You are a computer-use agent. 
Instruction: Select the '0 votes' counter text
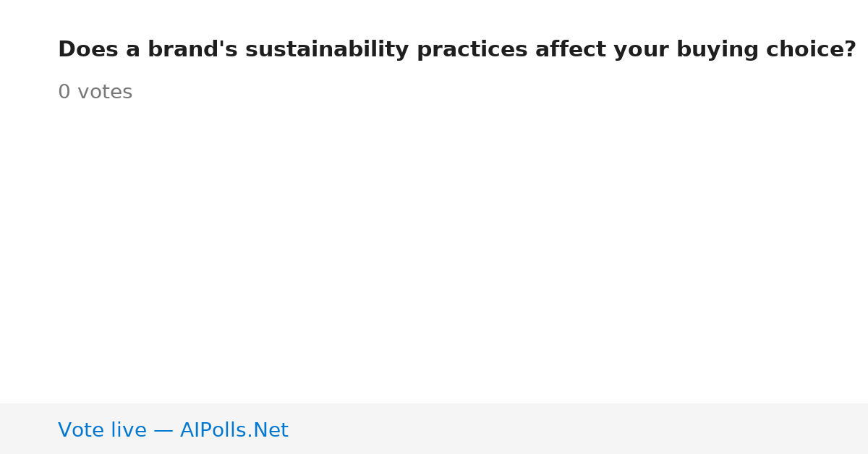95,93
